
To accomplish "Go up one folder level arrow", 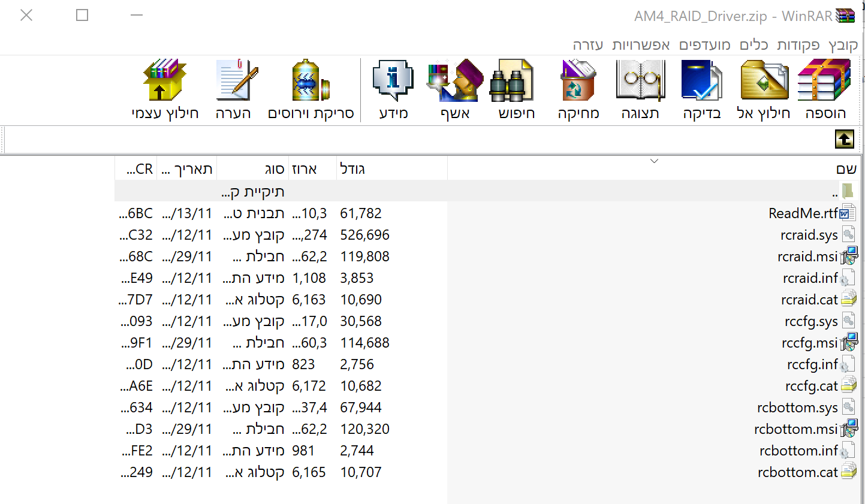I will tap(845, 140).
